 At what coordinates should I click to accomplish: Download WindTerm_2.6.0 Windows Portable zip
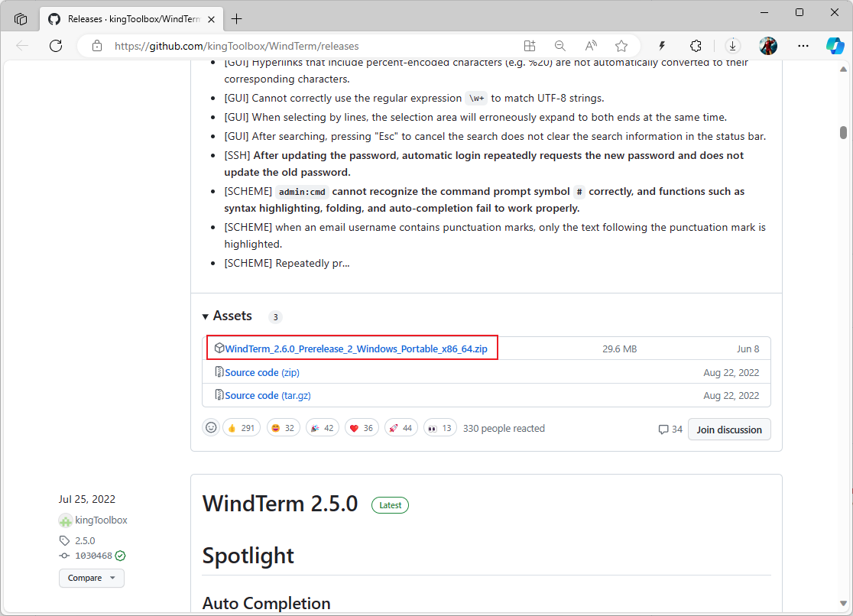(356, 349)
